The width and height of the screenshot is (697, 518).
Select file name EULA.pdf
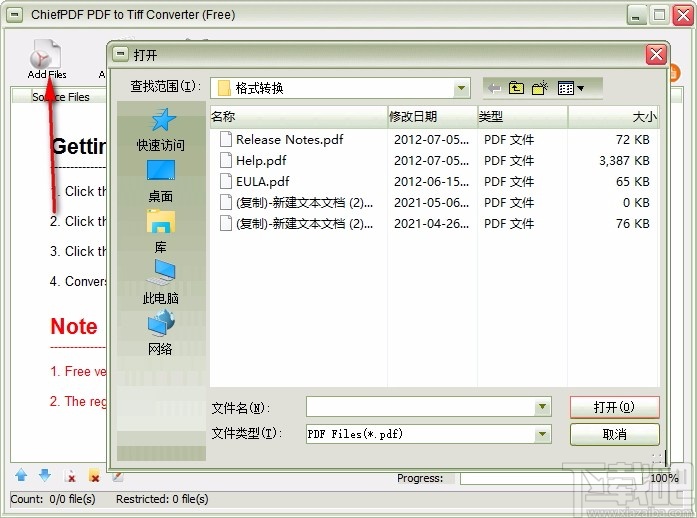point(263,181)
